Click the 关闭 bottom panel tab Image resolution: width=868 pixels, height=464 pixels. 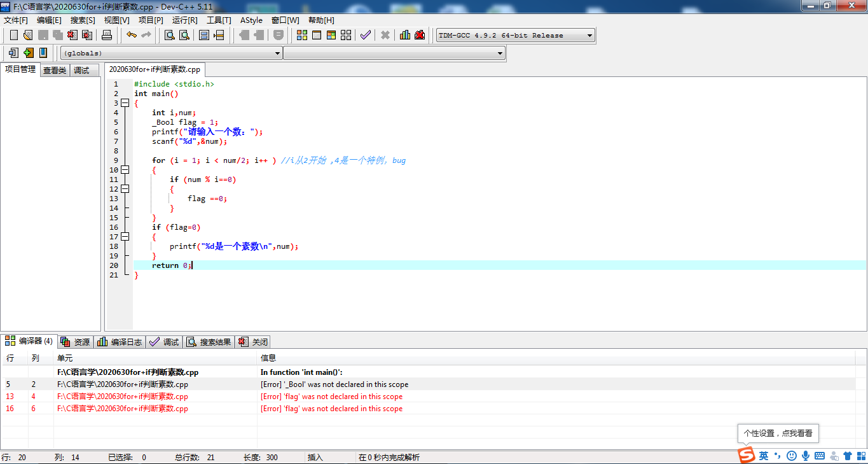pyautogui.click(x=254, y=342)
